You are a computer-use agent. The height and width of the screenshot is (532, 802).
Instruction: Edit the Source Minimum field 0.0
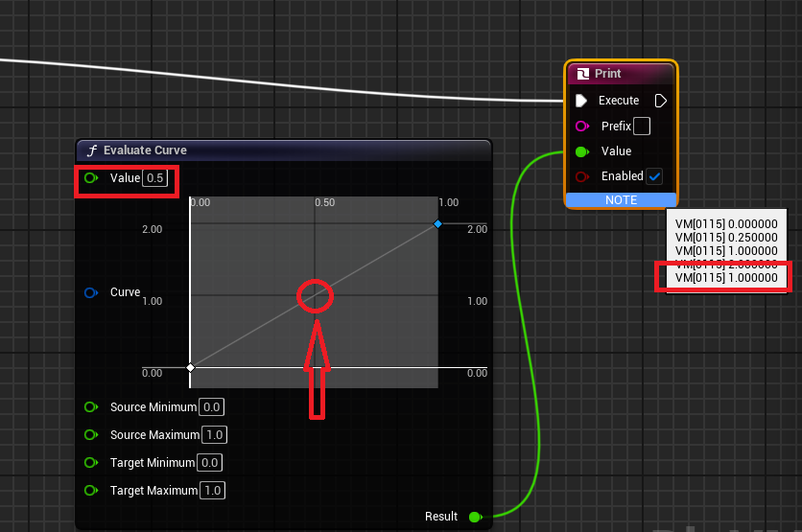click(211, 406)
